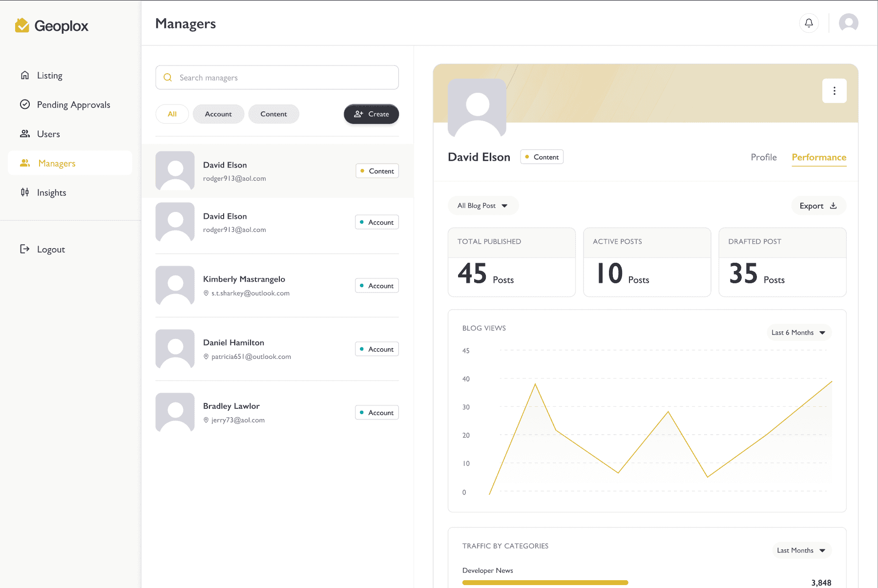Open Last Months dropdown for Traffic by Categories
Screen dimensions: 878x588
click(801, 550)
